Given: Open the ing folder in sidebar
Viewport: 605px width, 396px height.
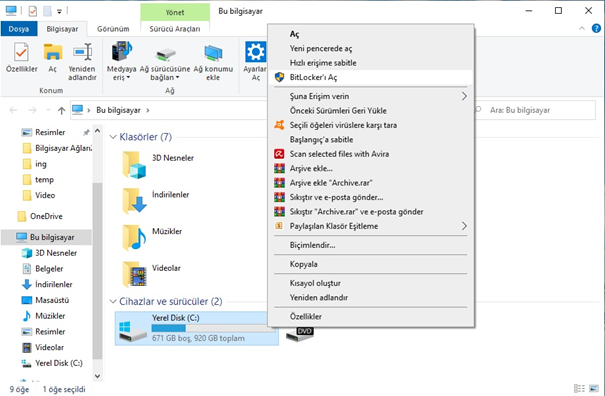Looking at the screenshot, I should click(35, 164).
